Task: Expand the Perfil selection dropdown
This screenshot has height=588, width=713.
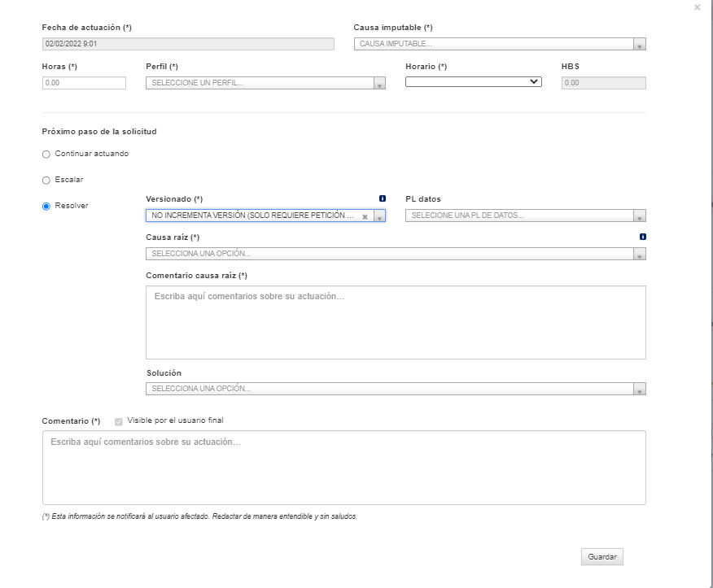Action: 265,83
